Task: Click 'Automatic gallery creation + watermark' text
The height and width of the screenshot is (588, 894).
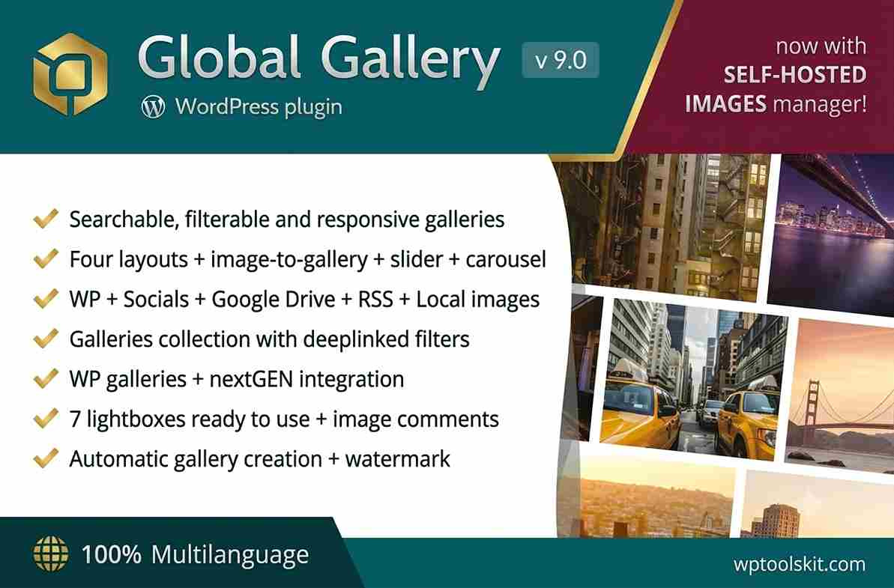Action: (x=260, y=458)
